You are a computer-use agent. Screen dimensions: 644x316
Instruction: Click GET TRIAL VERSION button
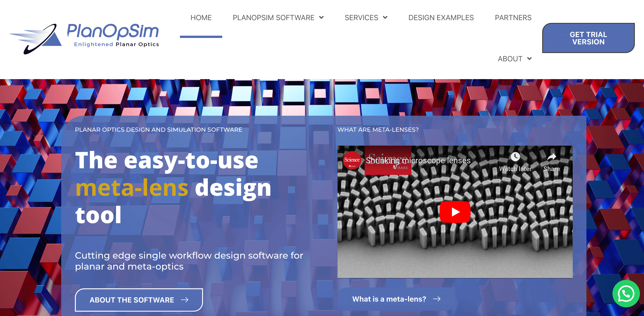coord(588,38)
